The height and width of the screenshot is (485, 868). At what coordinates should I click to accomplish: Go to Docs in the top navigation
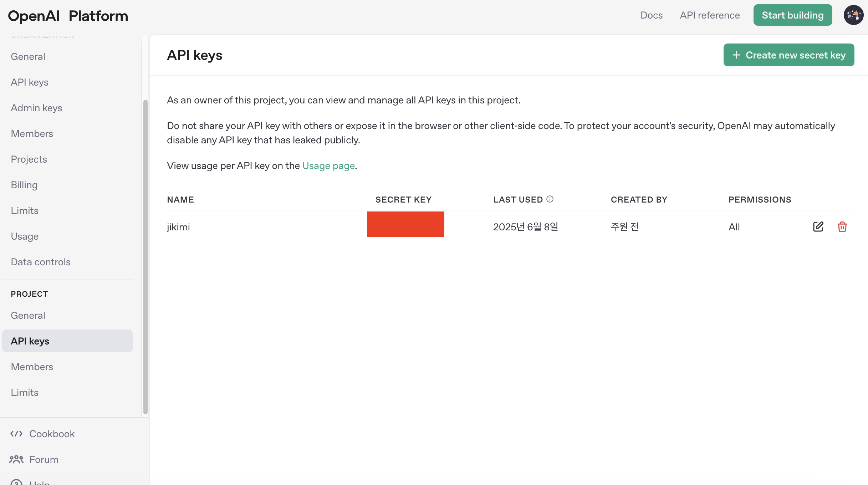pyautogui.click(x=651, y=15)
